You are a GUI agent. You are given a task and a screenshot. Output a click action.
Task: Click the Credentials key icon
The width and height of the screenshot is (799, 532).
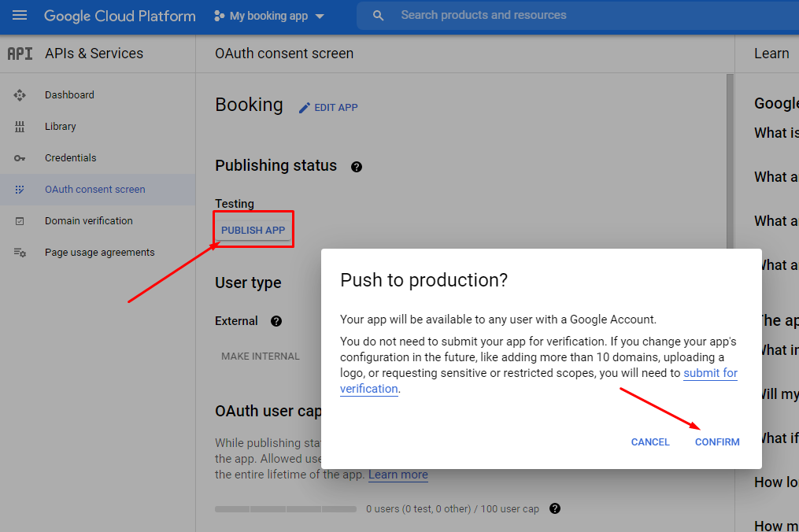(20, 158)
